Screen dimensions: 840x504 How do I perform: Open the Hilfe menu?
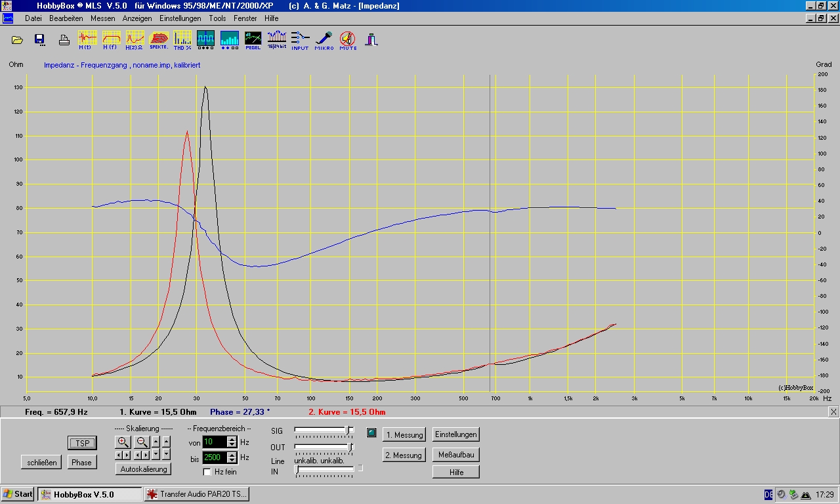272,18
